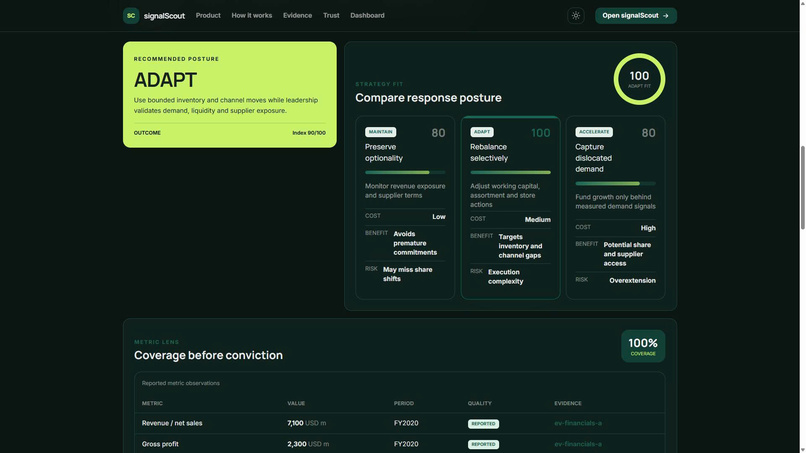
Task: Select the Maintain posture card badge
Action: [x=380, y=132]
